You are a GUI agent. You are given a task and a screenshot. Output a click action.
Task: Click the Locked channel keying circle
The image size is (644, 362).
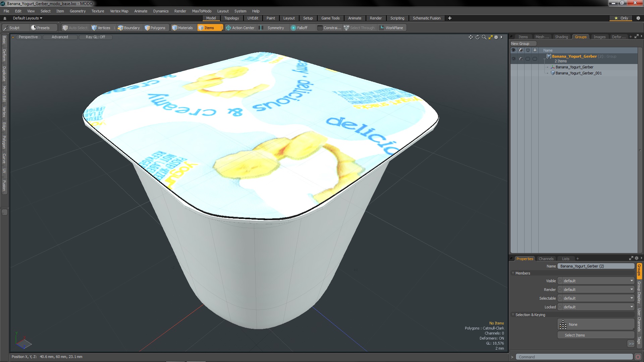click(560, 307)
